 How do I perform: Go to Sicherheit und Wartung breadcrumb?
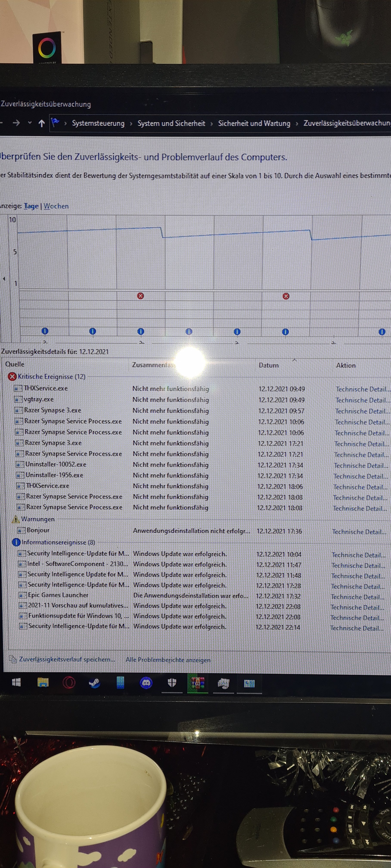pyautogui.click(x=254, y=123)
